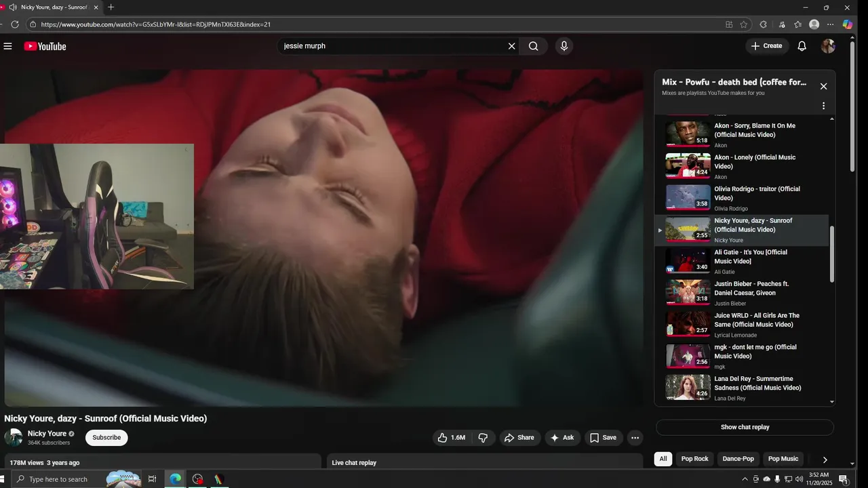868x488 pixels.
Task: Go to the YouTube home logo
Action: pyautogui.click(x=45, y=46)
